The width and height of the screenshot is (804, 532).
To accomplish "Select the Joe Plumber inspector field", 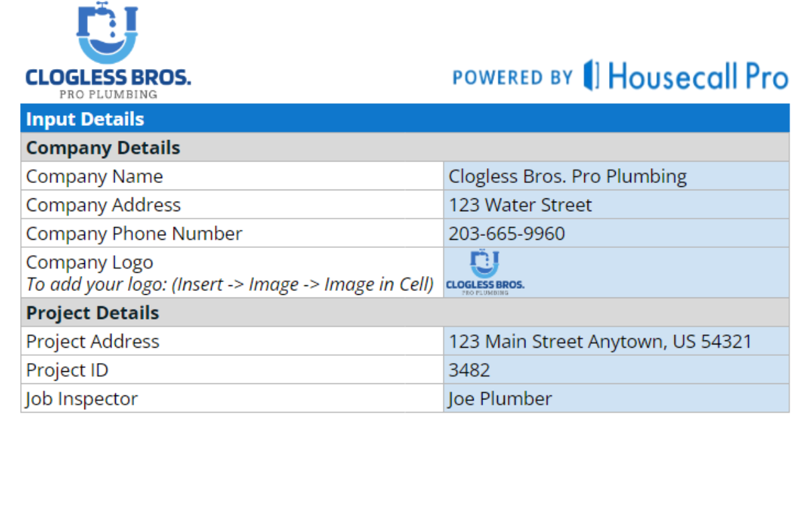I will pyautogui.click(x=615, y=399).
